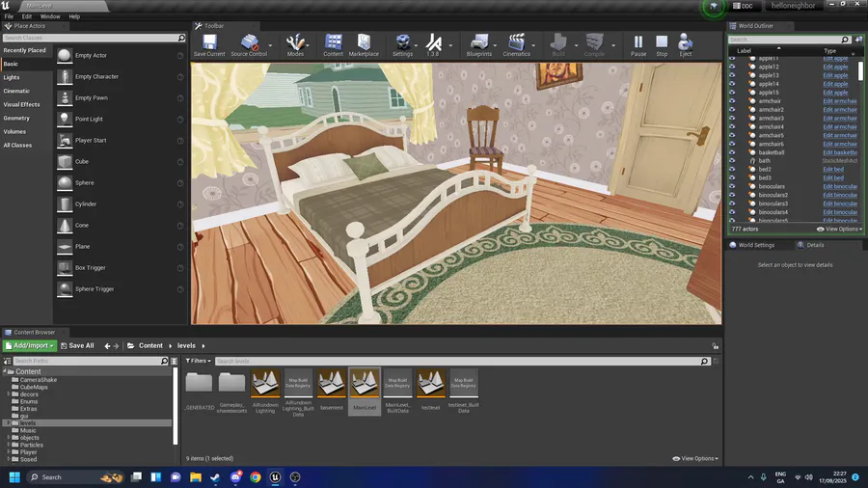Open the Content toolbar icon
This screenshot has height=488, width=868.
point(334,45)
